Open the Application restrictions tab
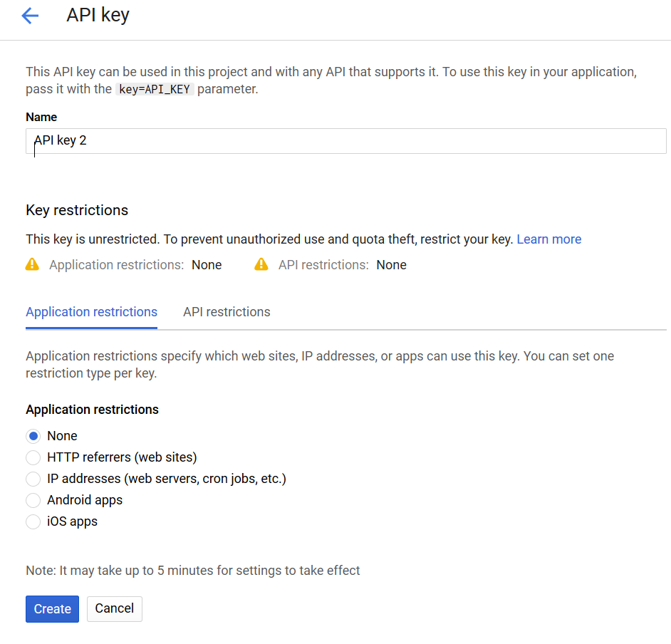 (x=92, y=312)
